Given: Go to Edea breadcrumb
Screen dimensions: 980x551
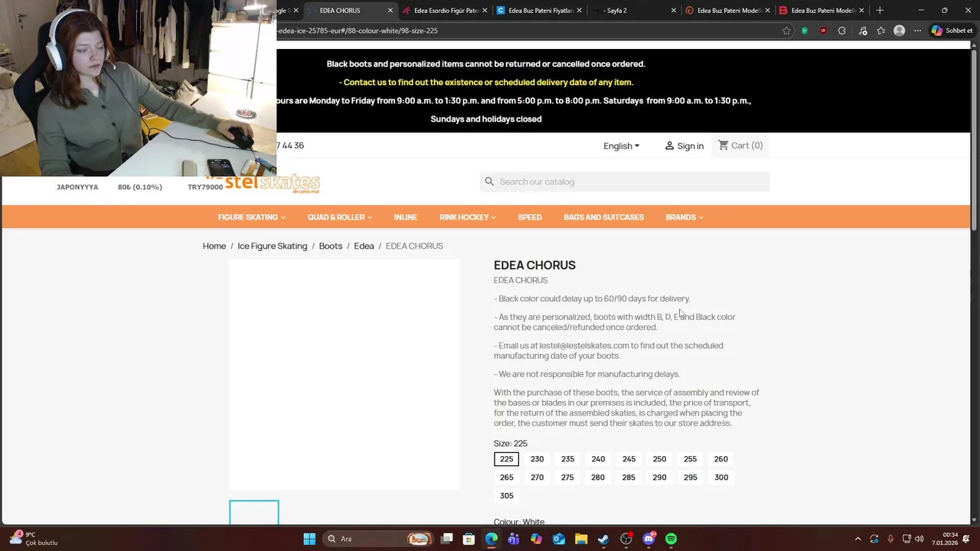Looking at the screenshot, I should pyautogui.click(x=364, y=246).
